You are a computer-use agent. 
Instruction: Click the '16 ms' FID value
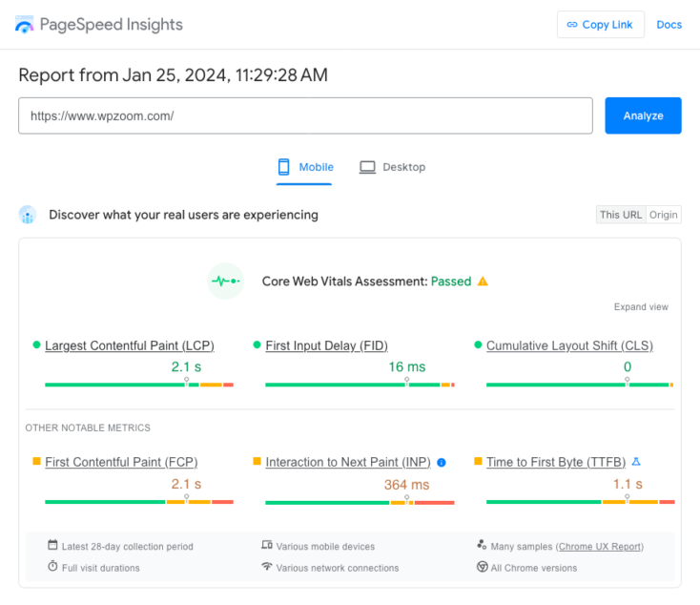click(x=406, y=366)
